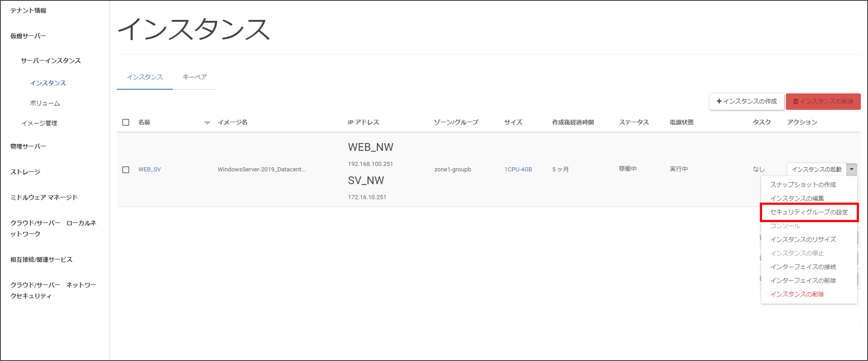Screen dimensions: 868x361
Task: Click the 192.168.100.251 address text
Action: point(370,164)
